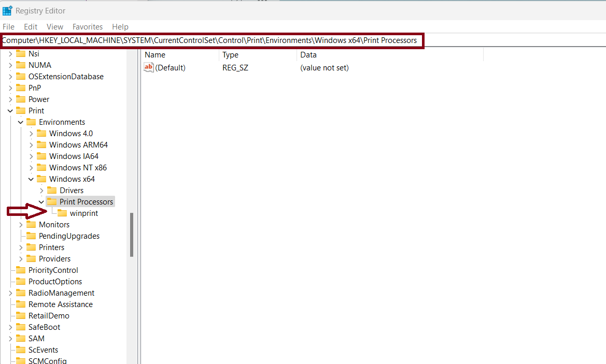Expand the Windows ARM64 key
The image size is (606, 364).
pos(31,145)
